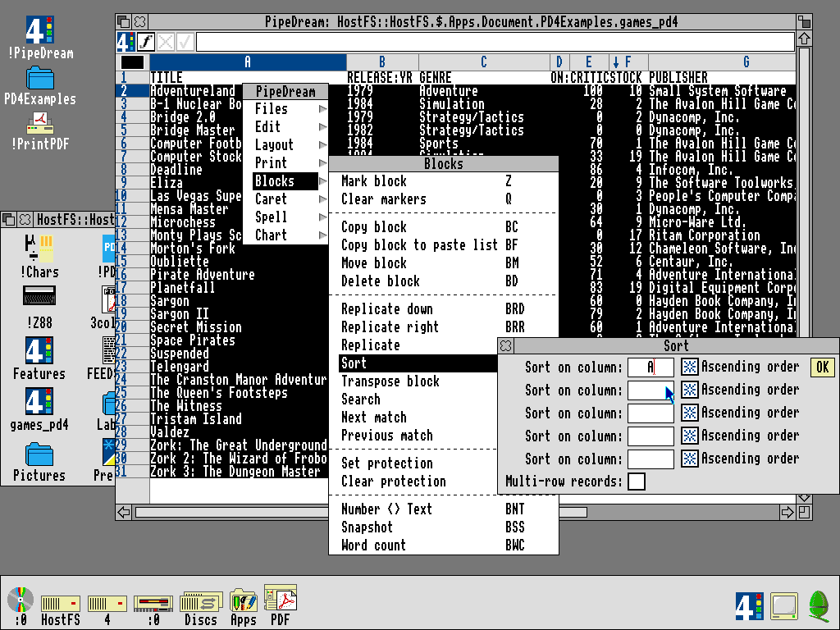840x630 pixels.
Task: Click the Apps icon on icon bar
Action: pos(243,608)
